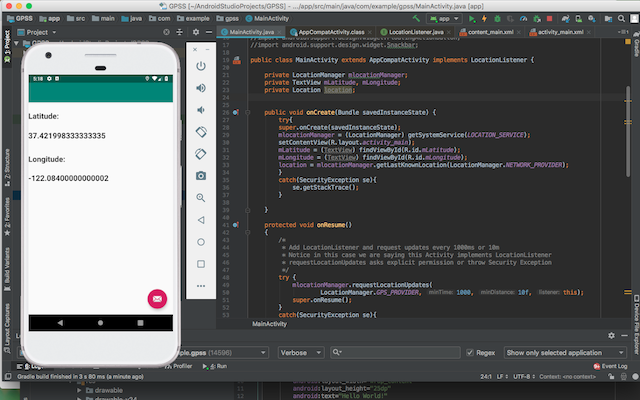Click the Make Project hammer icon
The height and width of the screenshot is (400, 640).
click(x=416, y=18)
